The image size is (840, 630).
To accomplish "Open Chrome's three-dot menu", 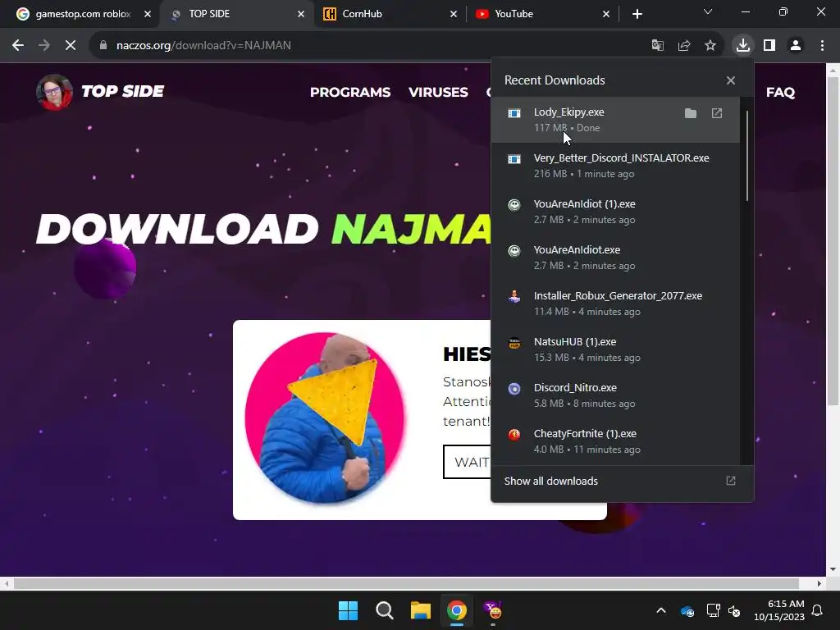I will tap(822, 46).
